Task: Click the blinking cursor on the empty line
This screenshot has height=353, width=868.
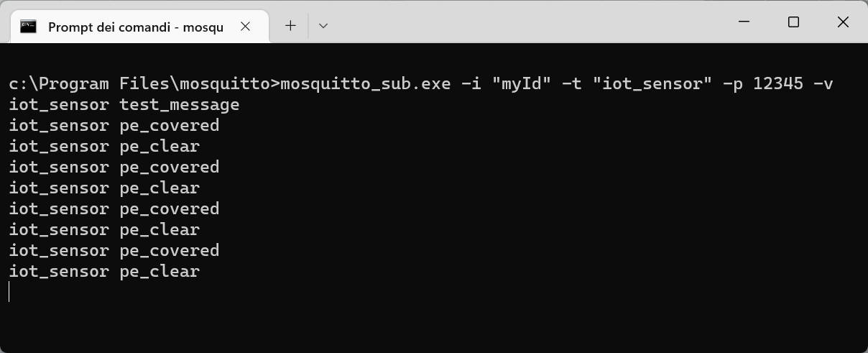Action: click(9, 292)
